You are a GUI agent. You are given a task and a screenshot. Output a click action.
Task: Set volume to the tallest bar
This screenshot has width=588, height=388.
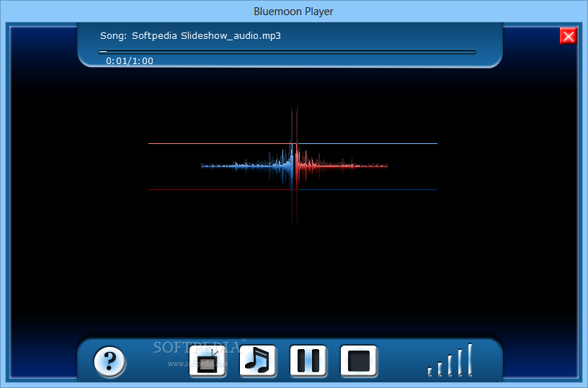[470, 359]
